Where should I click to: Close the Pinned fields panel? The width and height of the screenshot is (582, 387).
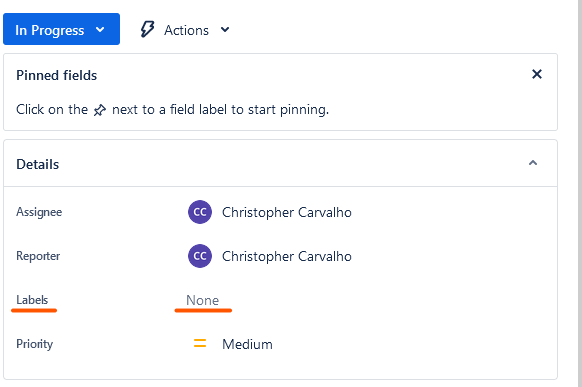[x=537, y=74]
